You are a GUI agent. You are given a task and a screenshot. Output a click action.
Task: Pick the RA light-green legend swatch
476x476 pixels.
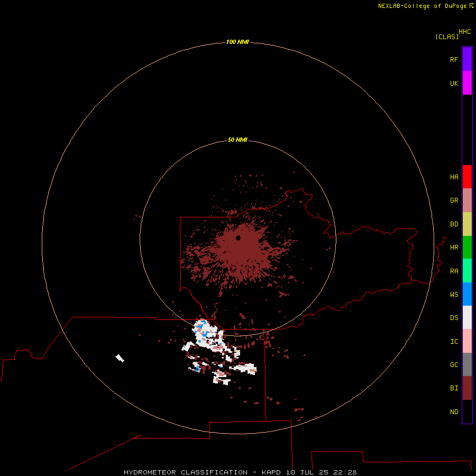tap(467, 271)
